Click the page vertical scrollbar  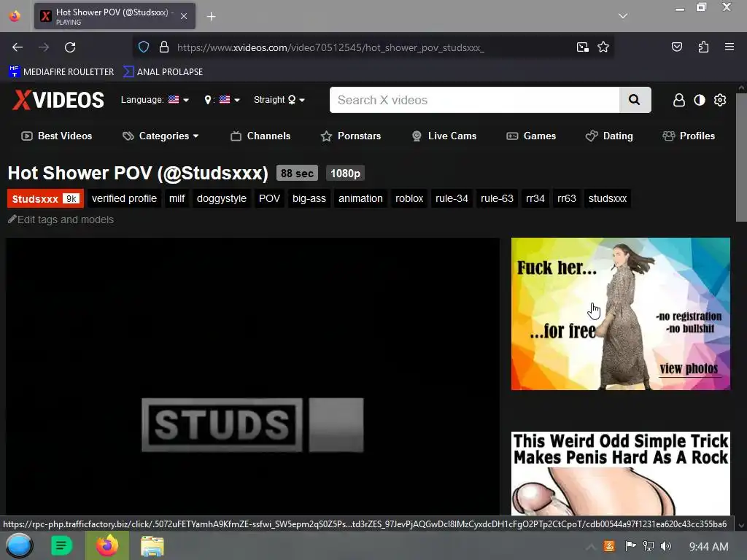click(741, 157)
